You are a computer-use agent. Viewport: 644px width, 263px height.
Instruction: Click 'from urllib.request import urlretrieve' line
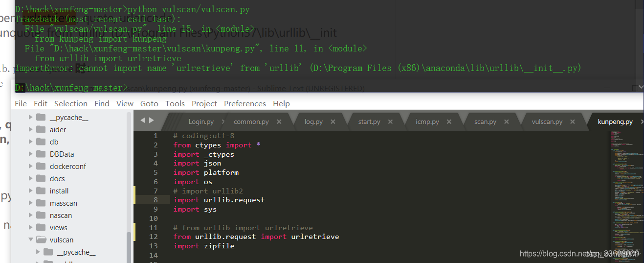(x=256, y=237)
